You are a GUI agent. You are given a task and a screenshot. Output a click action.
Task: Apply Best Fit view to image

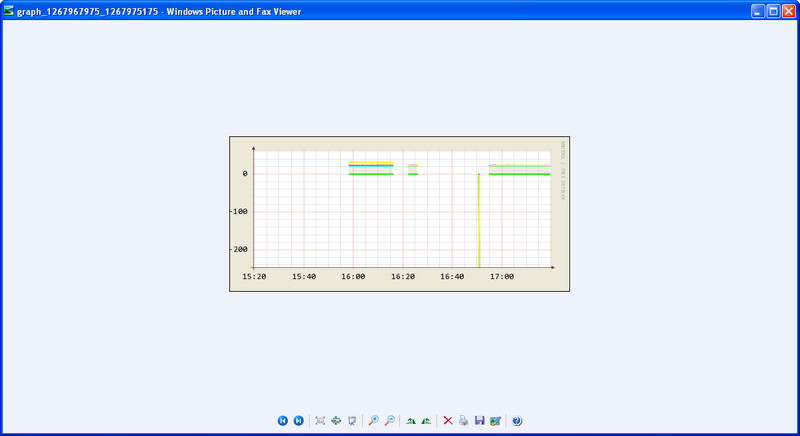click(320, 421)
